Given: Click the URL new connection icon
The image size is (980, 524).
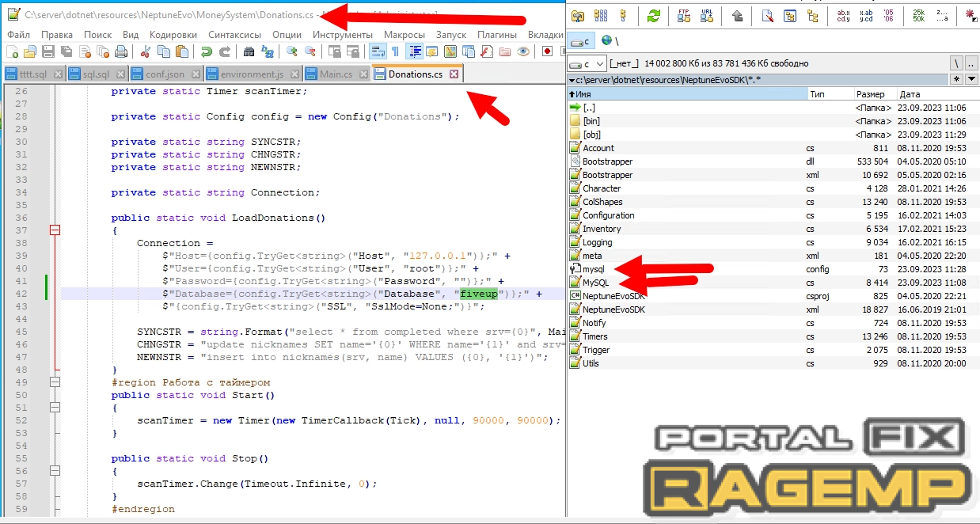Looking at the screenshot, I should pos(707,16).
